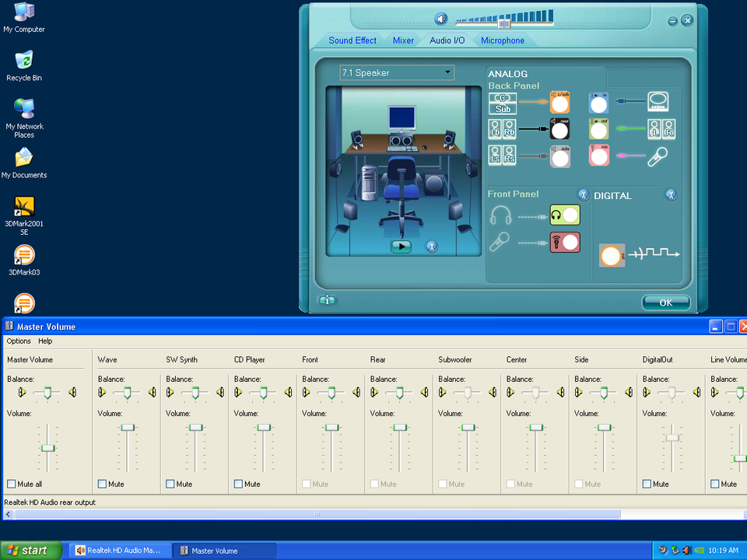The width and height of the screenshot is (747, 560).
Task: Play the speaker test sound
Action: coord(401,247)
